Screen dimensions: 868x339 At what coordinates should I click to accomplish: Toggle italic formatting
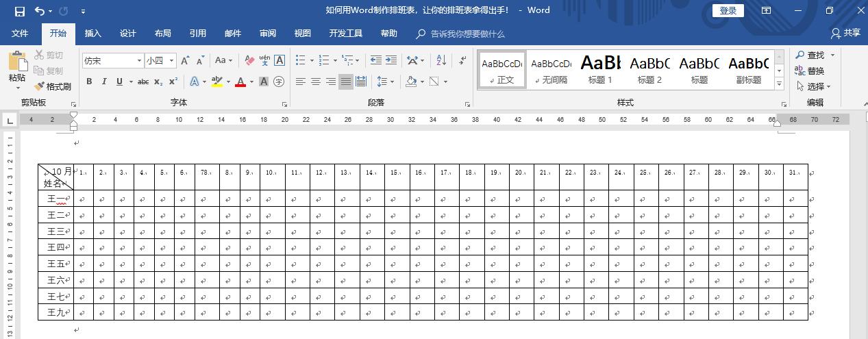pyautogui.click(x=104, y=81)
